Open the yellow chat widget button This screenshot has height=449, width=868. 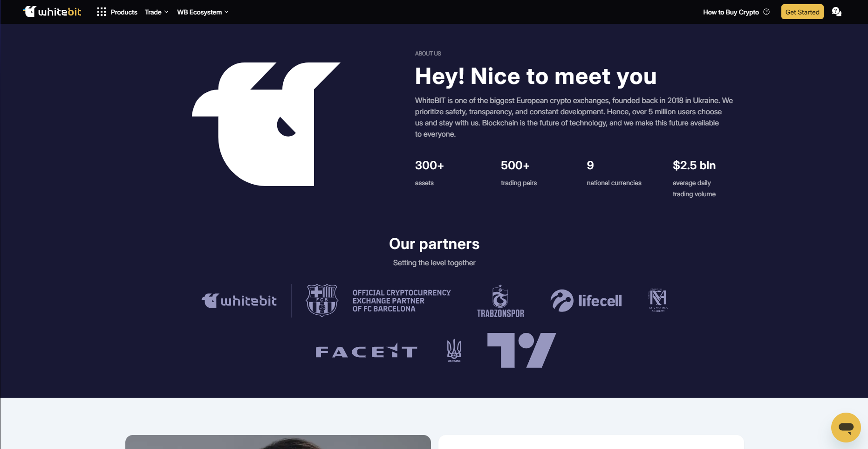(846, 427)
